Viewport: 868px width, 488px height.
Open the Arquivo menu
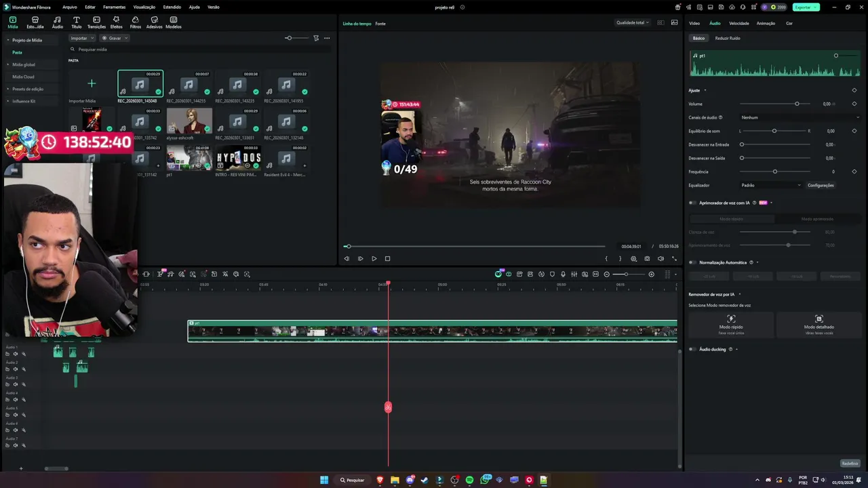(69, 7)
